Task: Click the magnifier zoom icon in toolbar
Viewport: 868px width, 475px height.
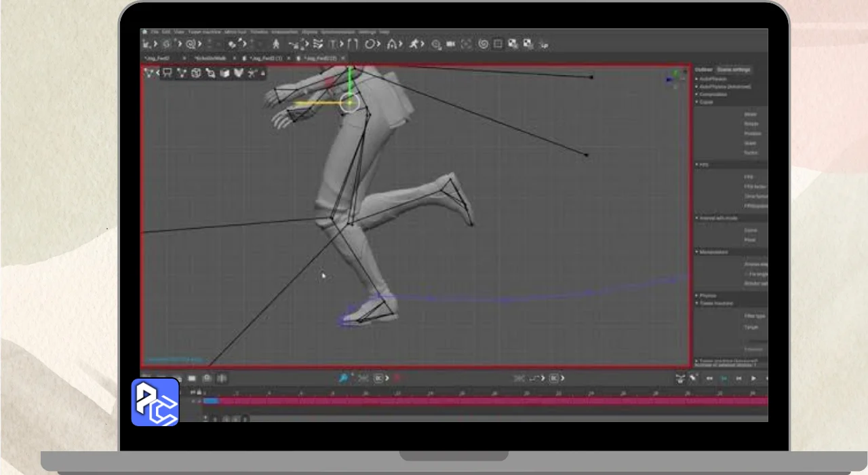Action: point(436,44)
